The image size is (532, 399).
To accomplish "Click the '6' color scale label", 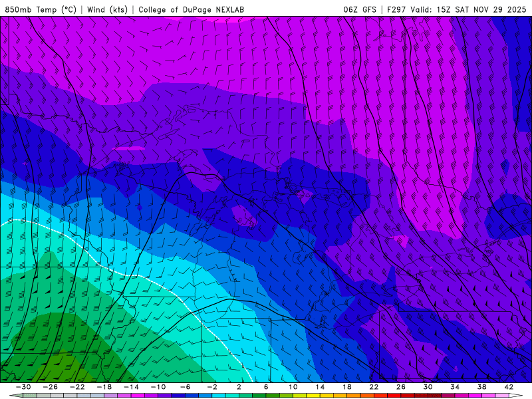I will [266, 387].
